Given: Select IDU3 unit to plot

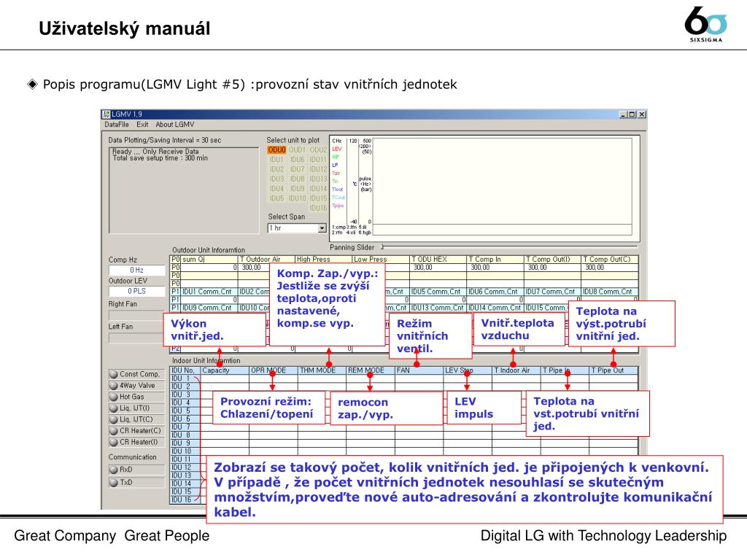Looking at the screenshot, I should coord(276,179).
